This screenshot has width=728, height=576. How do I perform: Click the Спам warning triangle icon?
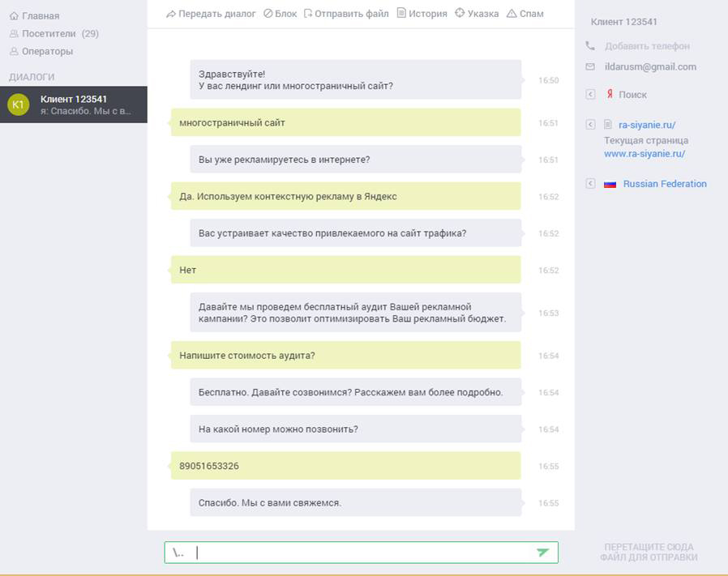[512, 14]
